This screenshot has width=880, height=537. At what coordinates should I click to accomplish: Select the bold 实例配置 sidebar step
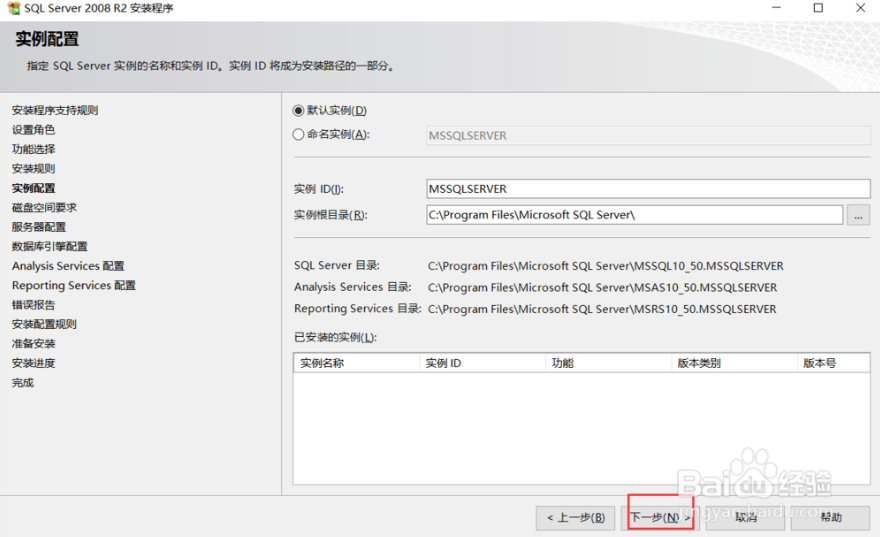tap(34, 188)
